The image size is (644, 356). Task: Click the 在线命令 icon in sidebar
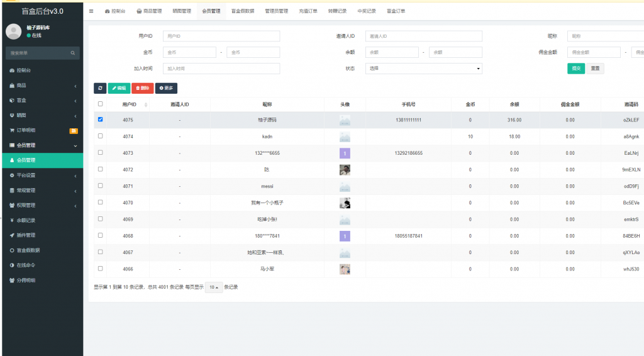tap(12, 265)
